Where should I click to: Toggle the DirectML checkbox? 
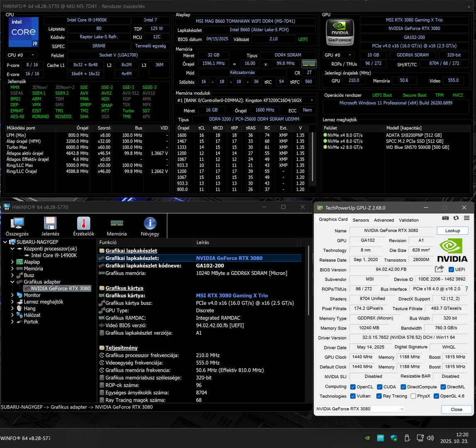click(443, 387)
